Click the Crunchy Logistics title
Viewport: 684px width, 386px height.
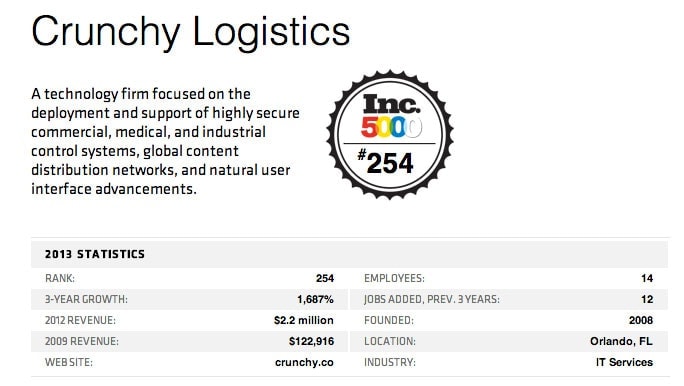(x=191, y=32)
